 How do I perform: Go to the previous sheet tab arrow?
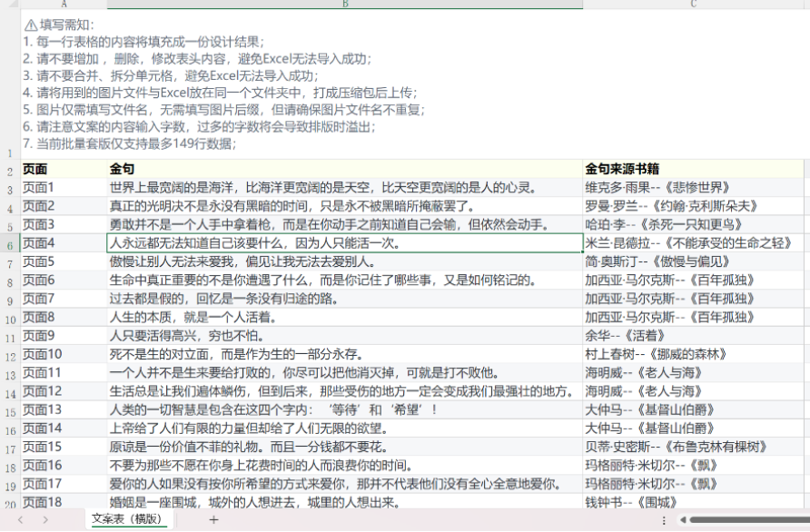21,519
